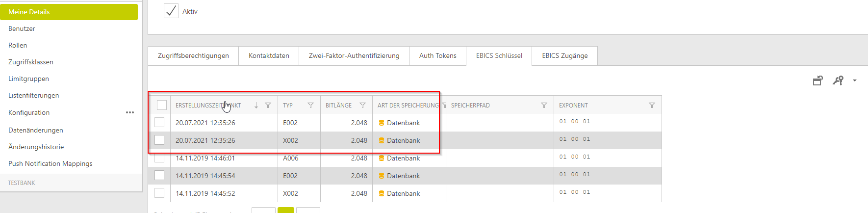The image size is (868, 213).
Task: Click the sort arrow in Erstellungszeitpunkt header
Action: (256, 106)
